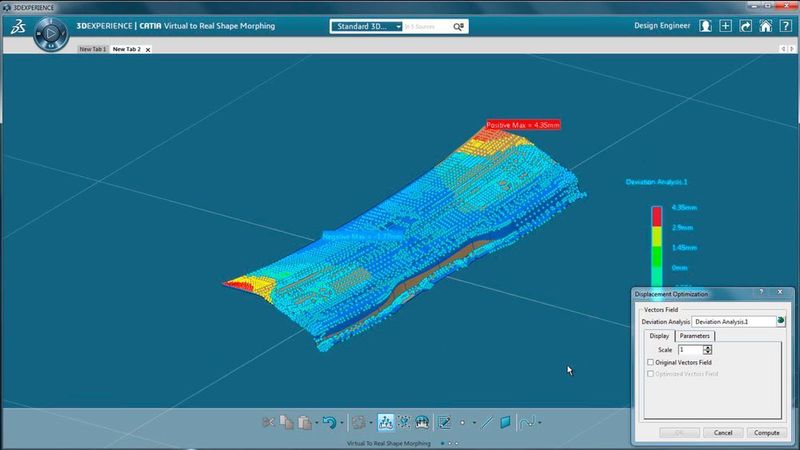This screenshot has height=450, width=800.
Task: Click the Compute button
Action: pos(766,433)
